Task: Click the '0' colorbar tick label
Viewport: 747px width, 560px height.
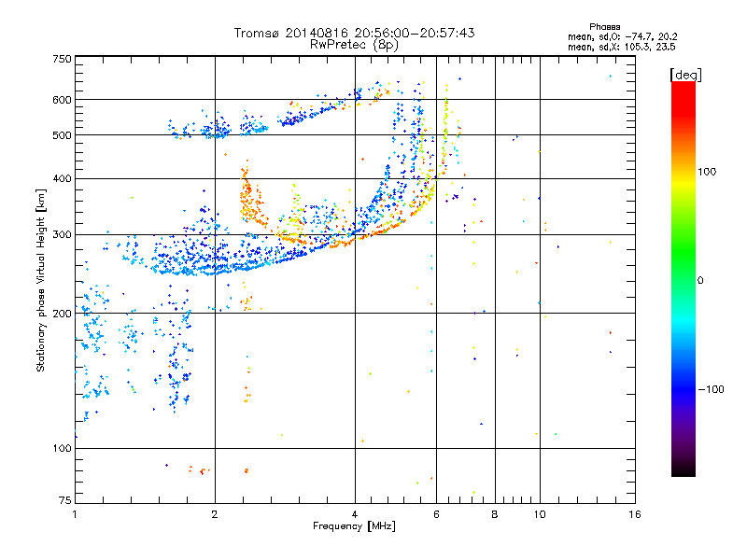Action: (700, 280)
